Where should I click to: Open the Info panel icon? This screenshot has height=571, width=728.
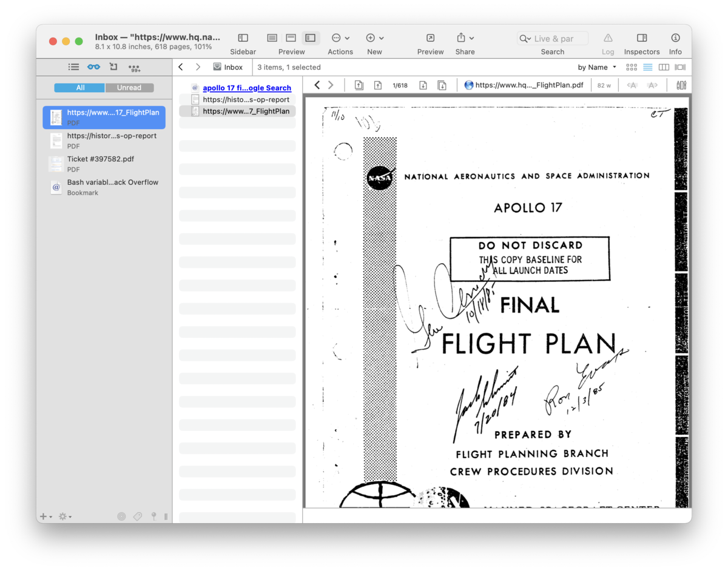tap(675, 38)
